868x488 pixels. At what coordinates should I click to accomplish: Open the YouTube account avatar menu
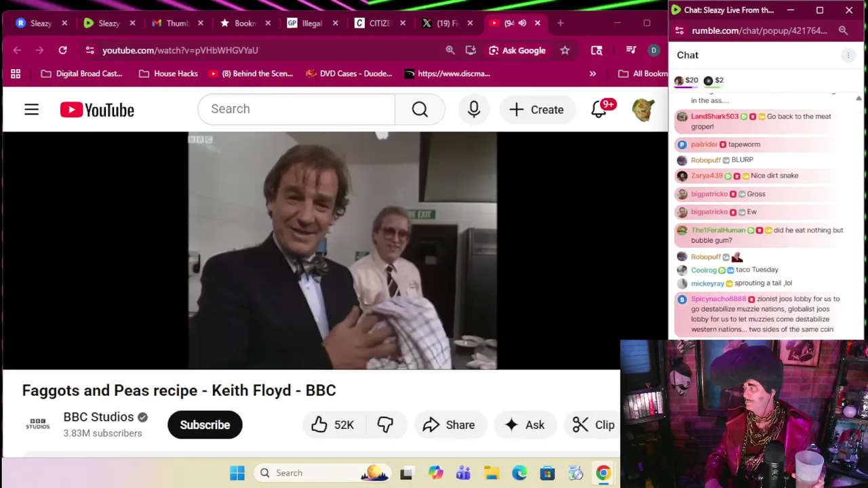tap(643, 109)
